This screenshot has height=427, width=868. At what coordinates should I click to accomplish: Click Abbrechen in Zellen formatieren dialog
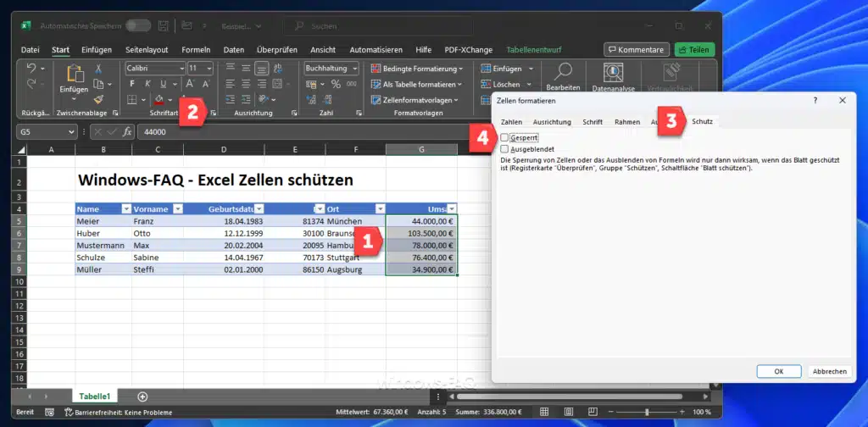pos(829,372)
